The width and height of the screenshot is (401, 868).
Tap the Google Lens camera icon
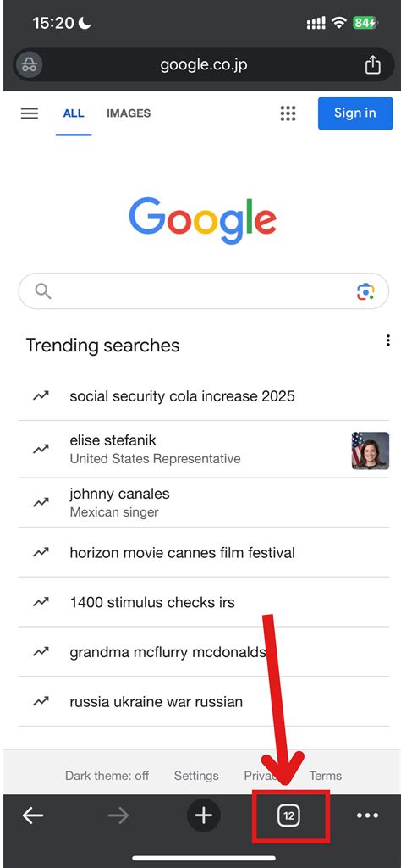365,291
